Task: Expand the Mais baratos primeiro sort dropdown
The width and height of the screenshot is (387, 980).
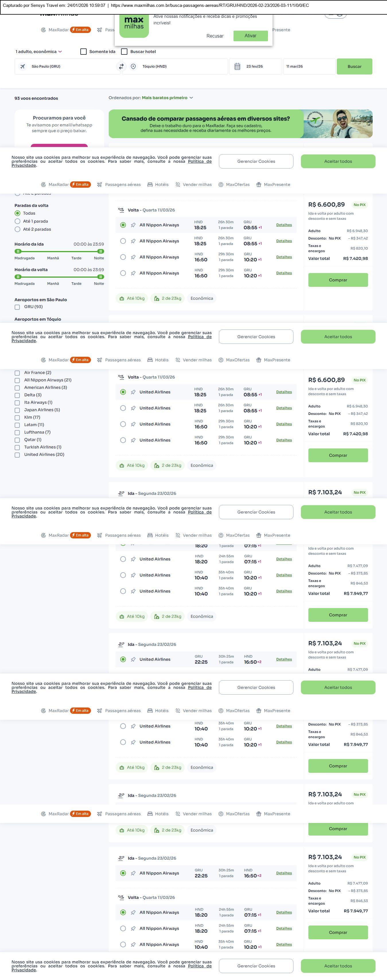Action: point(167,98)
